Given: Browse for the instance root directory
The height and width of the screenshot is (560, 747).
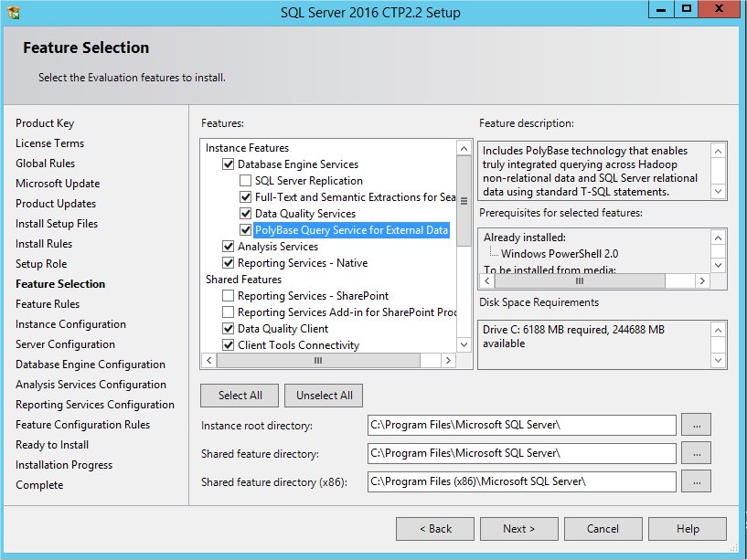Looking at the screenshot, I should click(696, 424).
